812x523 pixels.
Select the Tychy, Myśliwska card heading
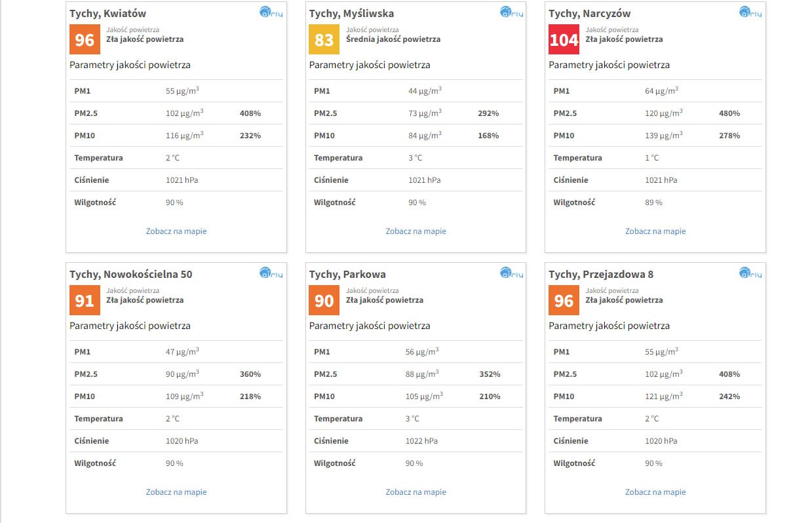[x=352, y=14]
